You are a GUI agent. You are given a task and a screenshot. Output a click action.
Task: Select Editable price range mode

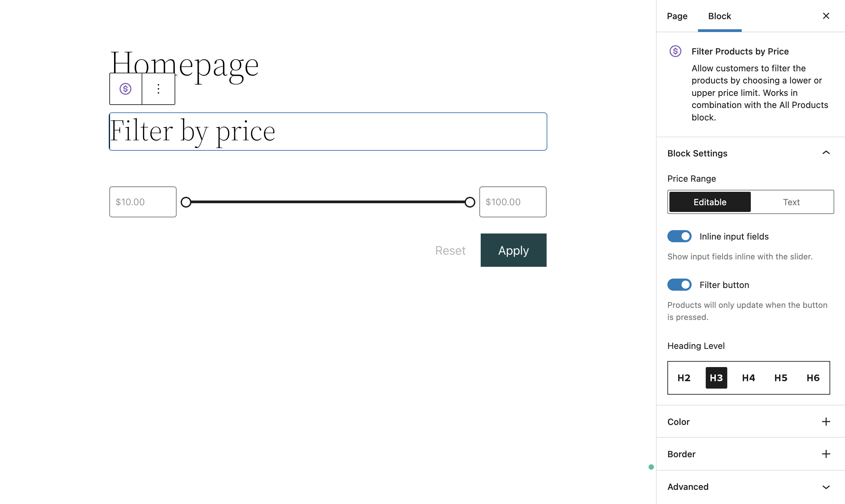[710, 202]
